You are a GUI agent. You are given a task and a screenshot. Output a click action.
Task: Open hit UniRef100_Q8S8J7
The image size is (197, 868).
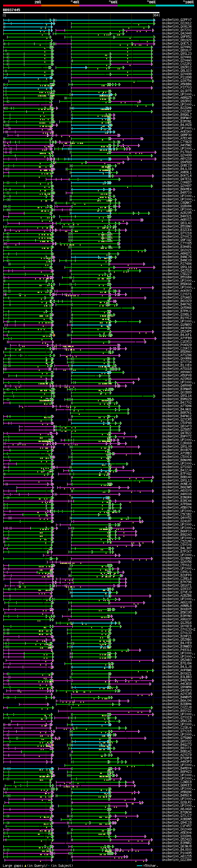click(x=177, y=50)
